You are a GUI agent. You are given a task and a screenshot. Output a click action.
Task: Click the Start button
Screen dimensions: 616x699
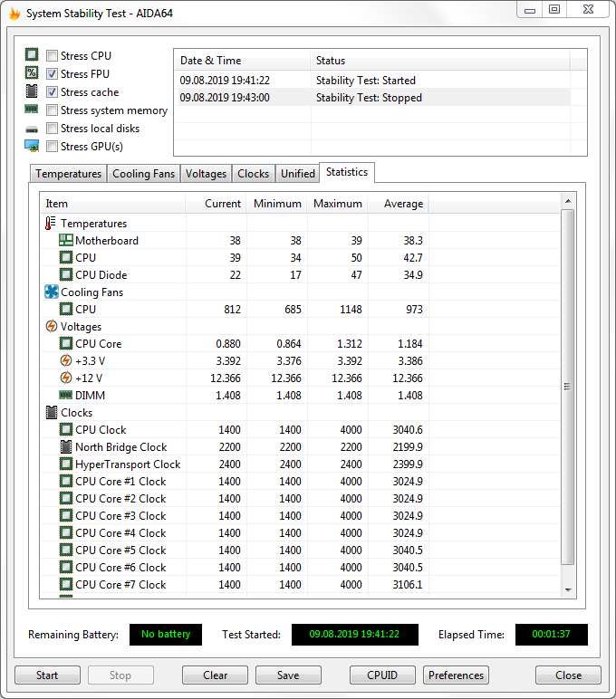[x=47, y=675]
